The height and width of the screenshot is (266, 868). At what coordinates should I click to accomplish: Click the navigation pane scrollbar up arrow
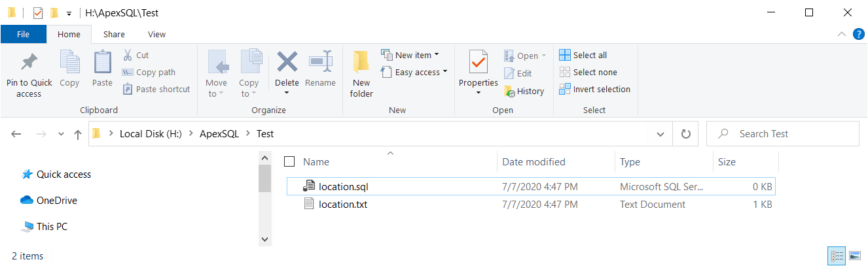click(264, 159)
